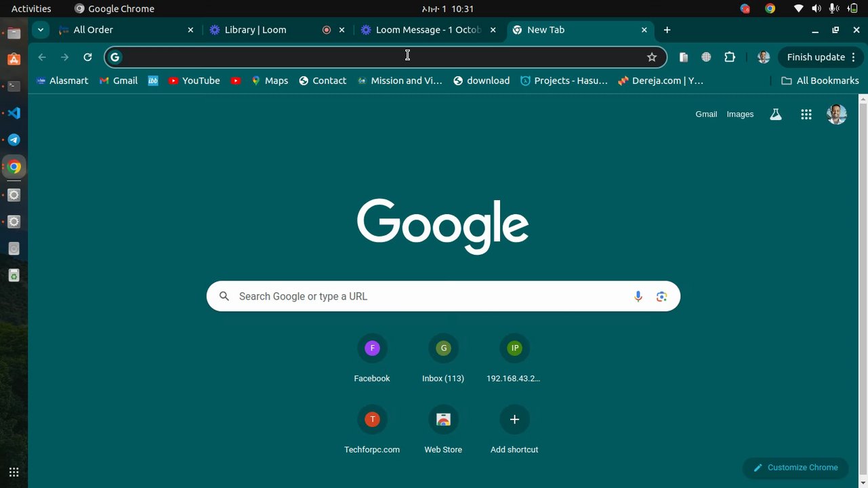
Task: Bookmark this tab with the star icon
Action: pyautogui.click(x=652, y=57)
